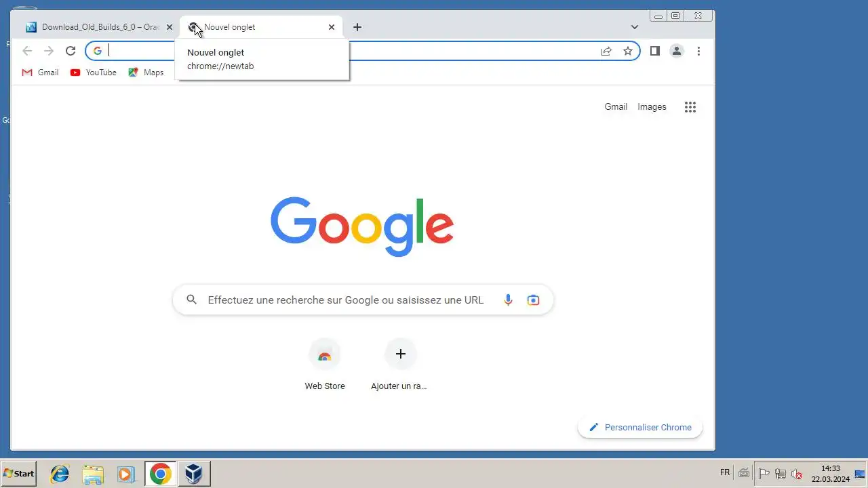Screen dimensions: 868x488
Task: Open the Windows Start button
Action: pyautogui.click(x=19, y=474)
